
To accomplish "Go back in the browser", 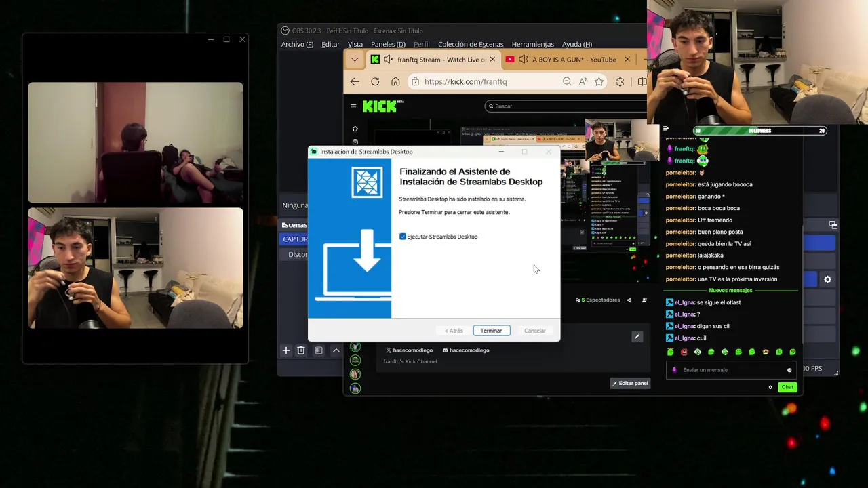I will (x=355, y=81).
